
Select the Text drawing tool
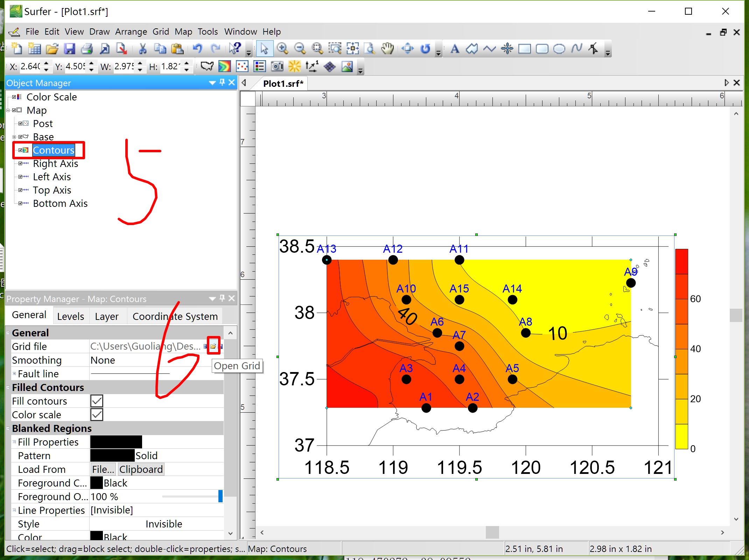click(x=455, y=49)
